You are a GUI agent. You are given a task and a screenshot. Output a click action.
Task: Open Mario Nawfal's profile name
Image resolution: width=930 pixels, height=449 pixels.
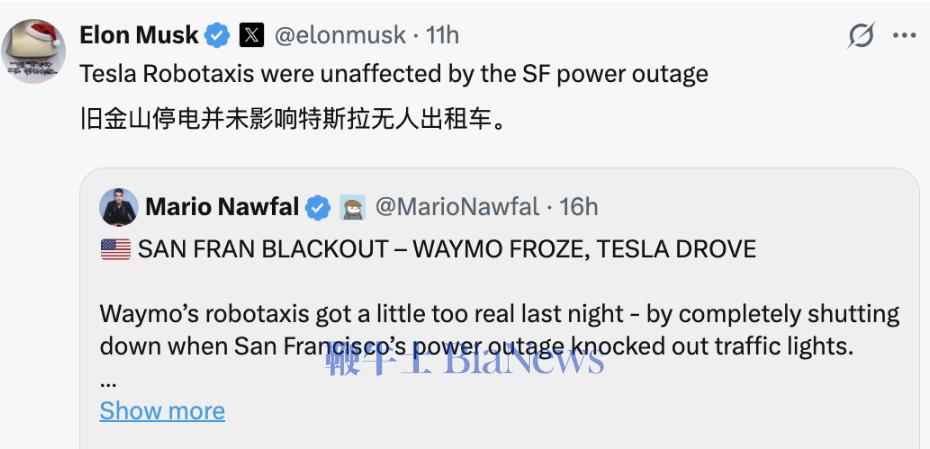[x=222, y=207]
